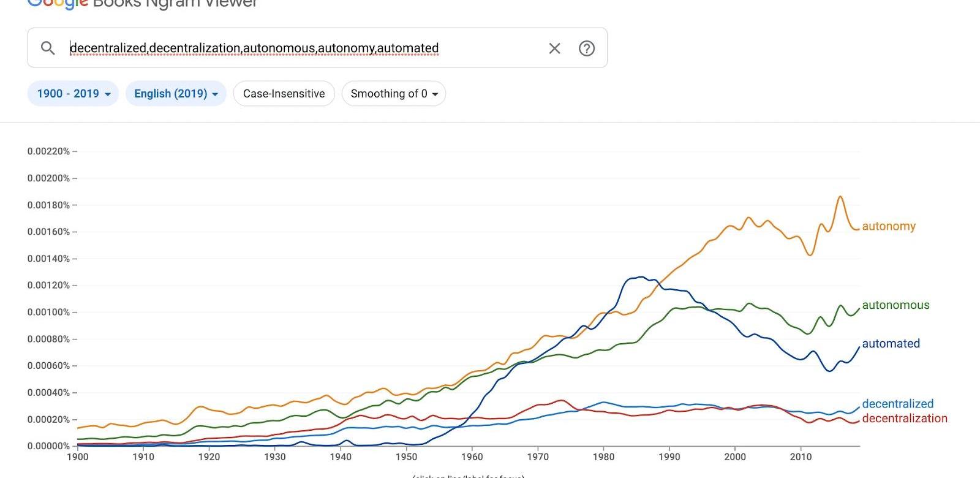Viewport: 980px width, 478px height.
Task: Select the decentralized series label
Action: tap(897, 404)
